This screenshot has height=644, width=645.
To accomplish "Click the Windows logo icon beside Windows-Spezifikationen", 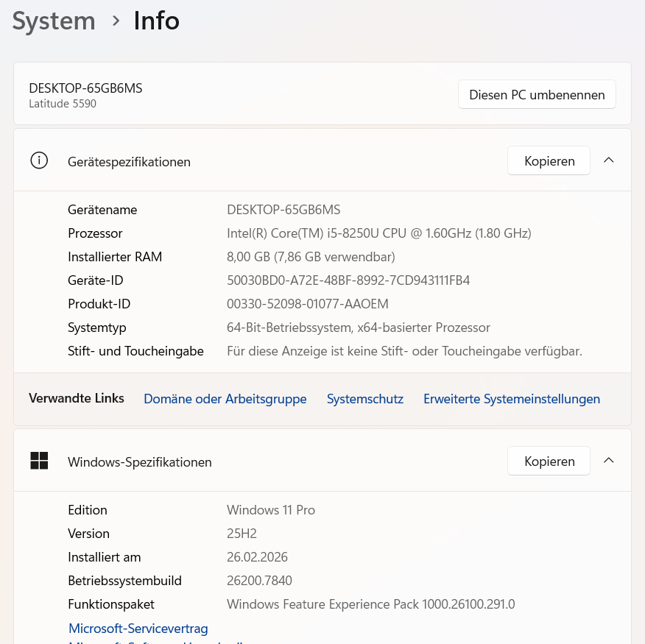I will (x=39, y=461).
